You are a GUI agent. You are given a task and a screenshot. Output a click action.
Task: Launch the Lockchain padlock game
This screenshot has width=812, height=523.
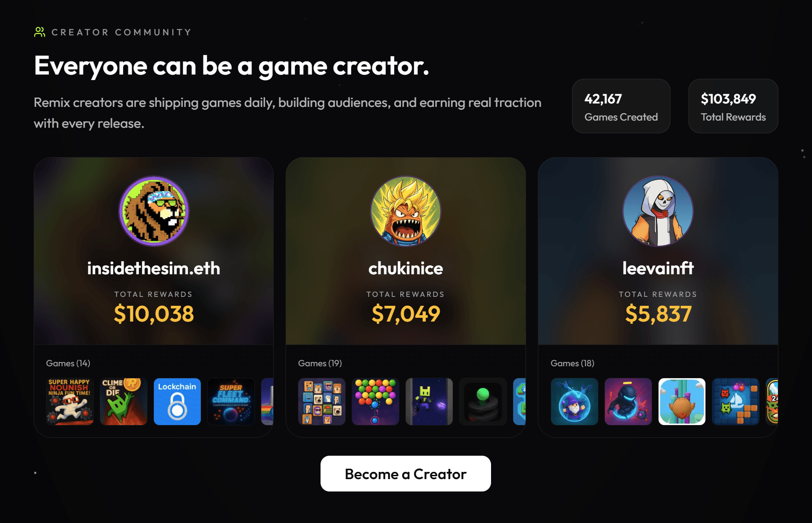pyautogui.click(x=177, y=402)
